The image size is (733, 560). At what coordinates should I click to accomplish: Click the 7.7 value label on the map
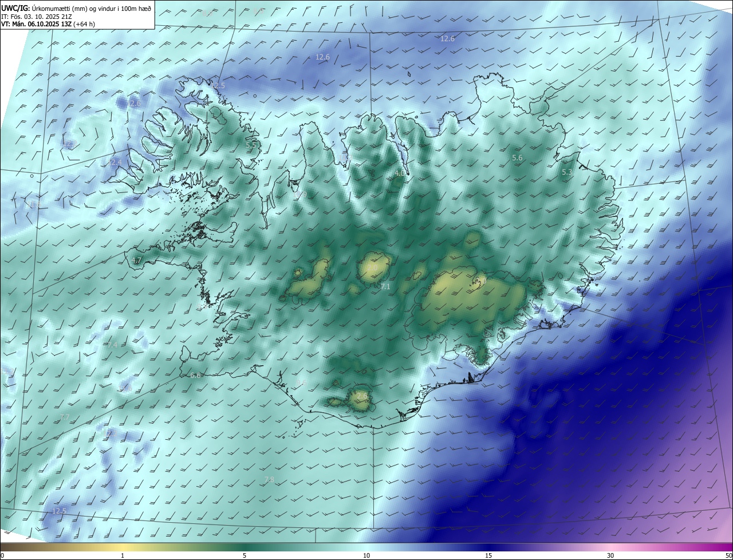click(64, 417)
